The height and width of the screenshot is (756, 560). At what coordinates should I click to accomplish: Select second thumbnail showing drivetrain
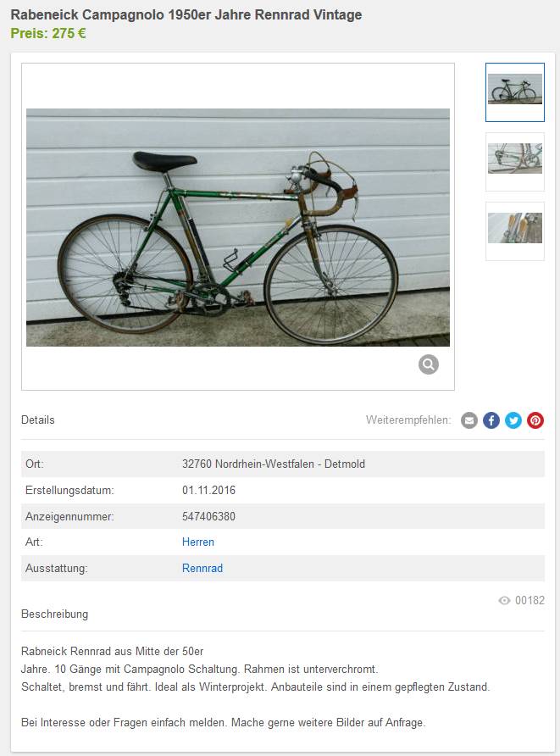coord(515,162)
